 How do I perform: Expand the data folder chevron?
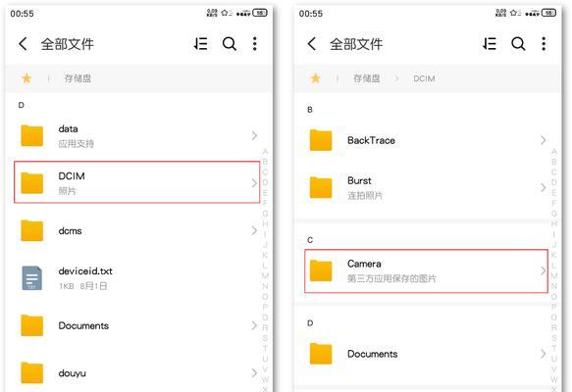pyautogui.click(x=254, y=135)
